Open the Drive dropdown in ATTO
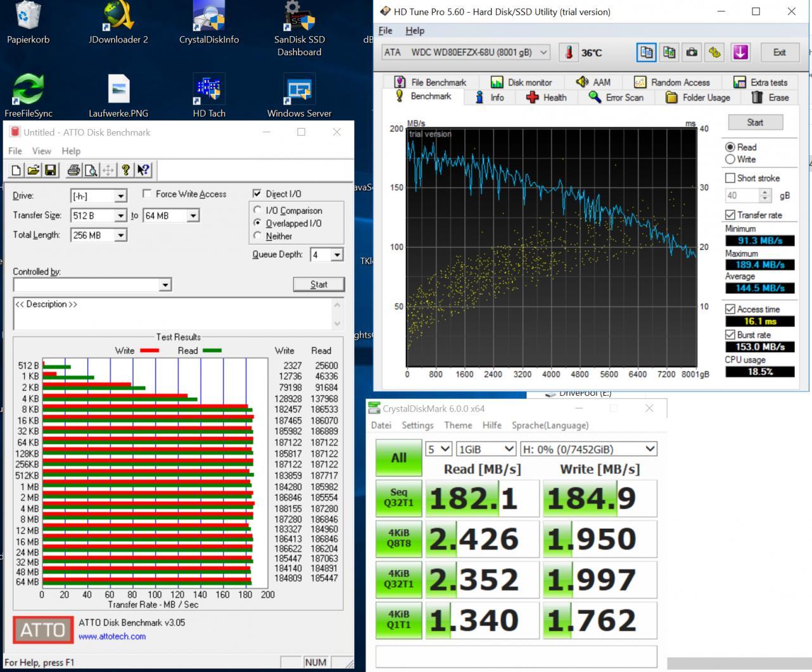Viewport: 812px width, 672px height. pyautogui.click(x=120, y=196)
